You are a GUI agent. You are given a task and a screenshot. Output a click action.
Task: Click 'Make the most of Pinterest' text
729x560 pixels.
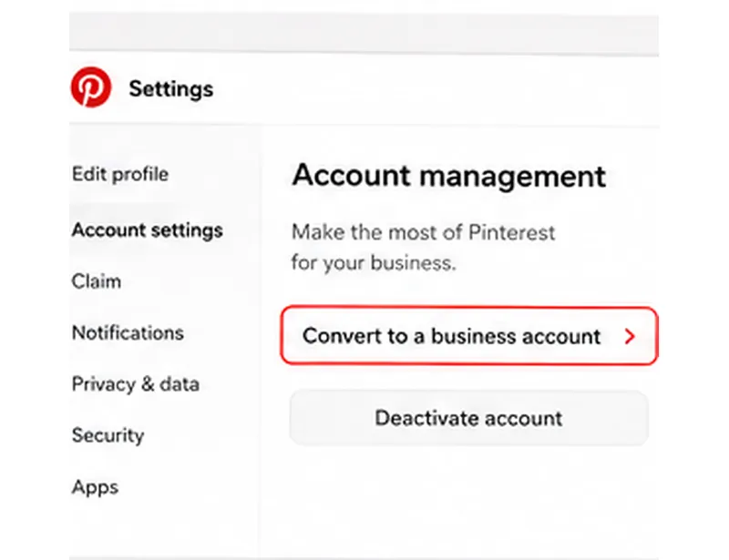(x=423, y=232)
